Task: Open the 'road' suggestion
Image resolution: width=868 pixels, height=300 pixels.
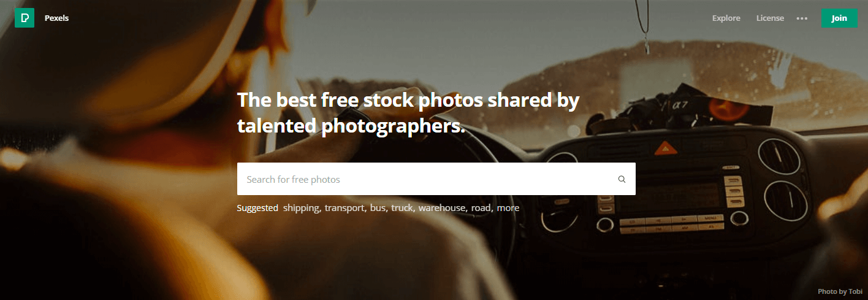Action: [x=481, y=208]
